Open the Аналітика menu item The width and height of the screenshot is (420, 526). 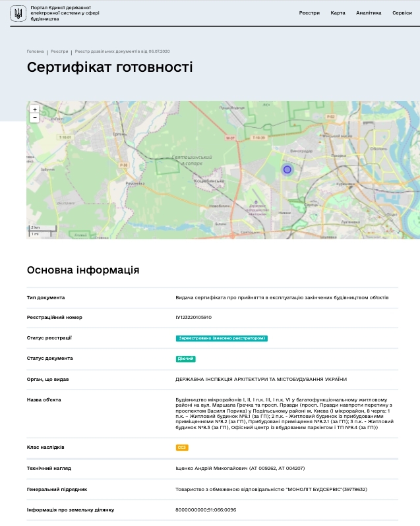[x=369, y=13]
